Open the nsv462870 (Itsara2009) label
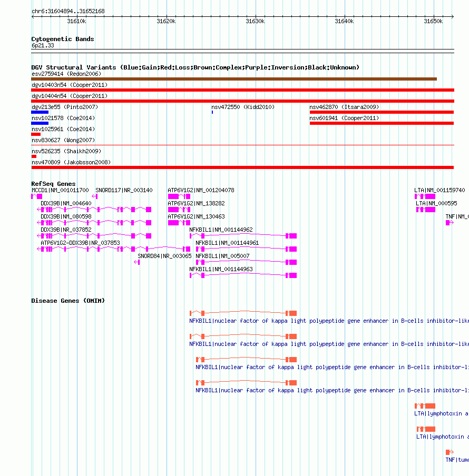 coord(344,107)
